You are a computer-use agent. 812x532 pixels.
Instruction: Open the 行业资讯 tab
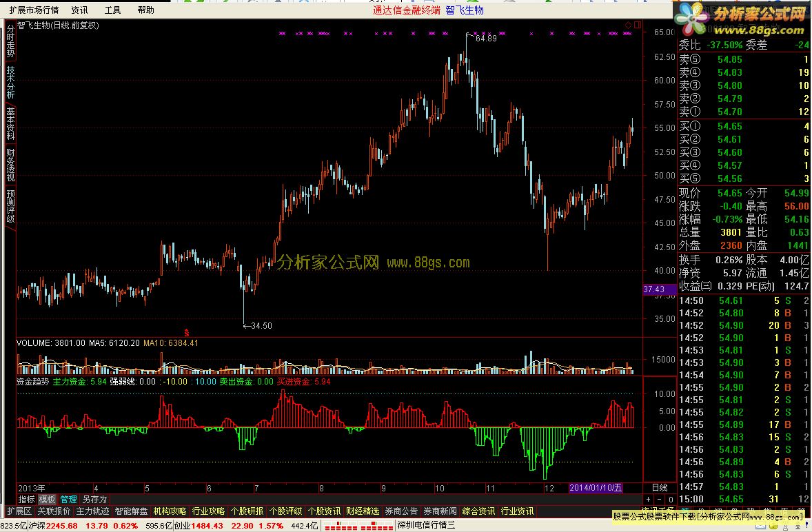[x=518, y=511]
